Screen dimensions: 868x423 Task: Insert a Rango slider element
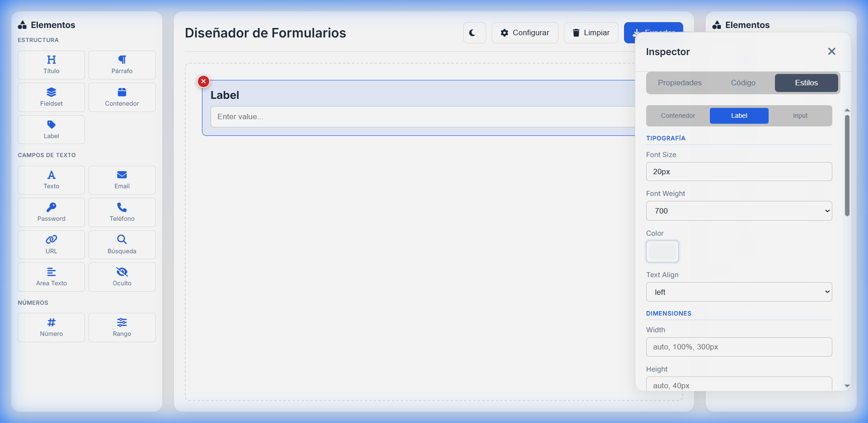point(122,328)
